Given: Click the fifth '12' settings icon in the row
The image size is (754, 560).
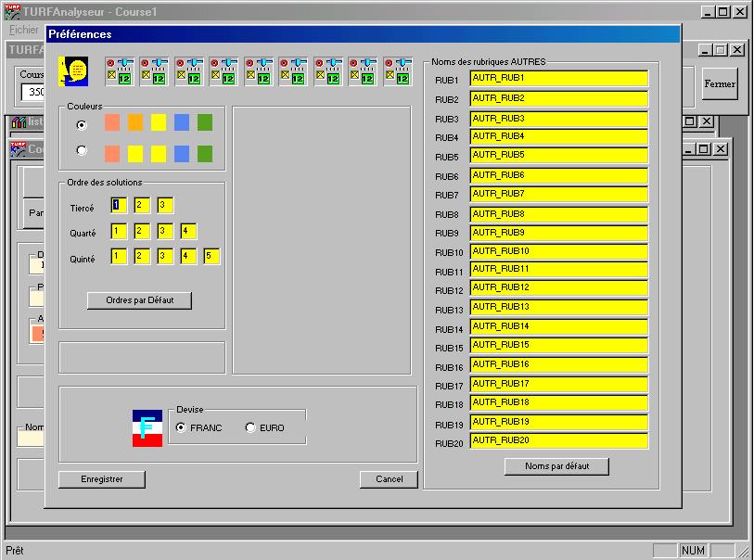Looking at the screenshot, I should (x=259, y=71).
